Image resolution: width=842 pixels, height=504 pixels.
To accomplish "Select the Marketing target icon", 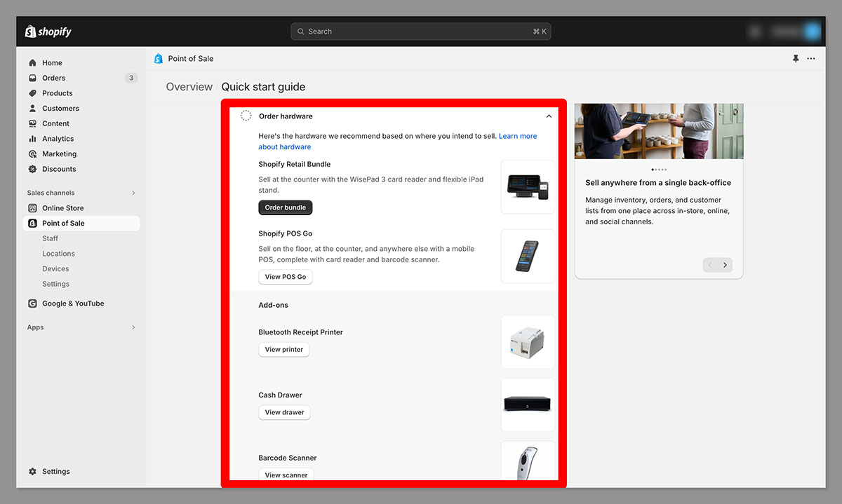I will [32, 154].
